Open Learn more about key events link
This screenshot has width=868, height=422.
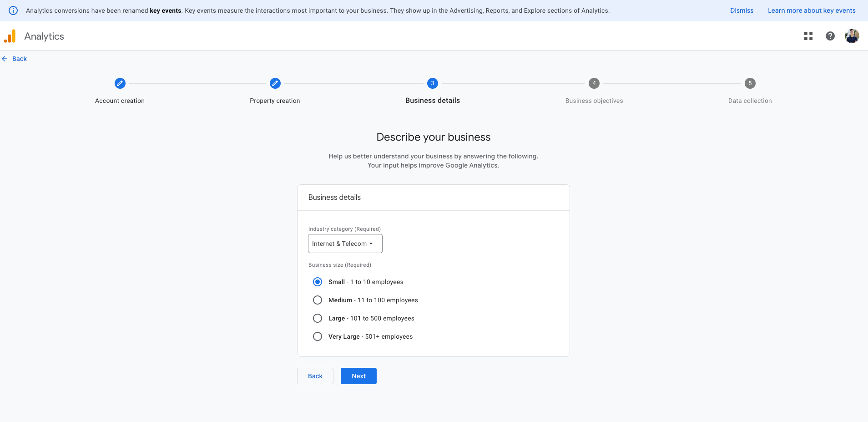[x=811, y=10]
